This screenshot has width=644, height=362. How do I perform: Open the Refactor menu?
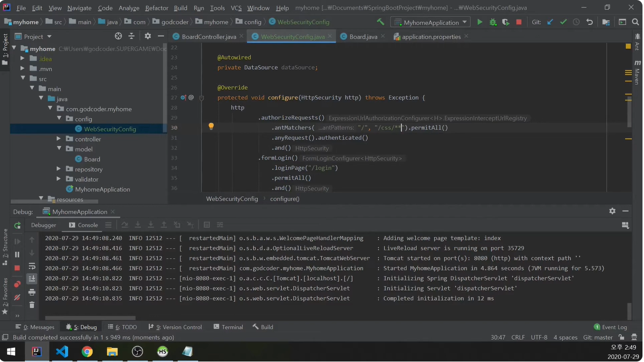pyautogui.click(x=156, y=8)
